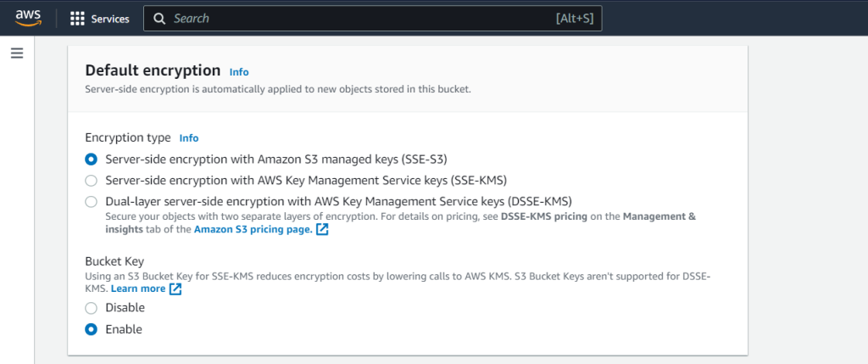The image size is (868, 364).
Task: Click external link icon after pricing page
Action: tap(322, 229)
